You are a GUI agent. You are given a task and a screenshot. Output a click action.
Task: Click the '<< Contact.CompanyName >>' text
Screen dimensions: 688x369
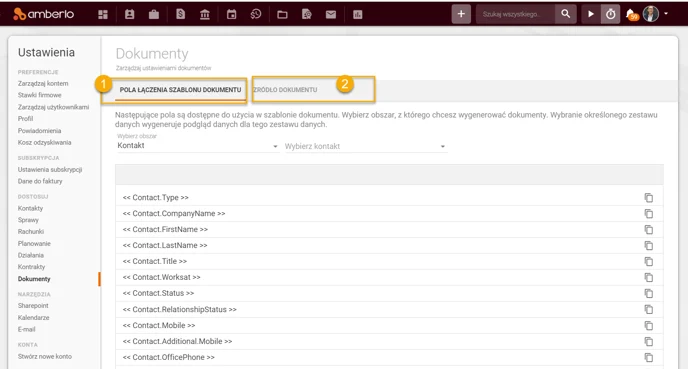tap(174, 214)
